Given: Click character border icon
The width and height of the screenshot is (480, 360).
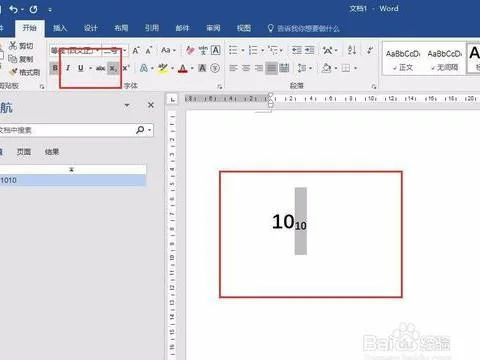Looking at the screenshot, I should click(x=216, y=50).
